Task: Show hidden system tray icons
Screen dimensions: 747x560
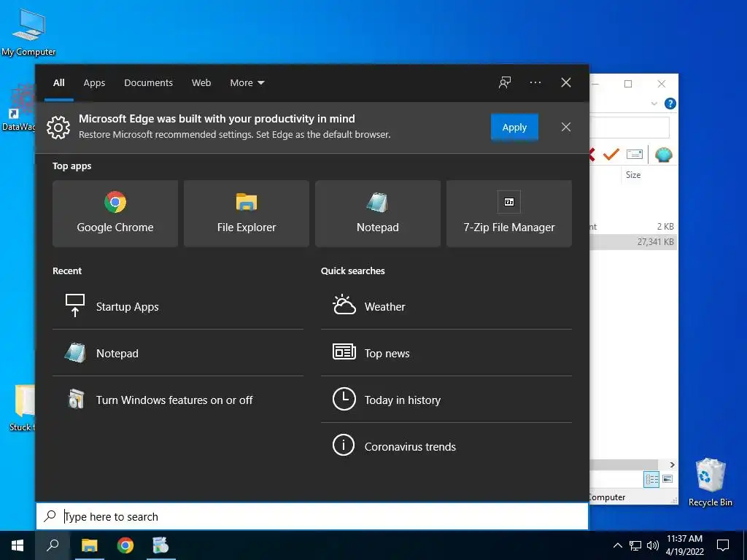Action: [x=617, y=545]
